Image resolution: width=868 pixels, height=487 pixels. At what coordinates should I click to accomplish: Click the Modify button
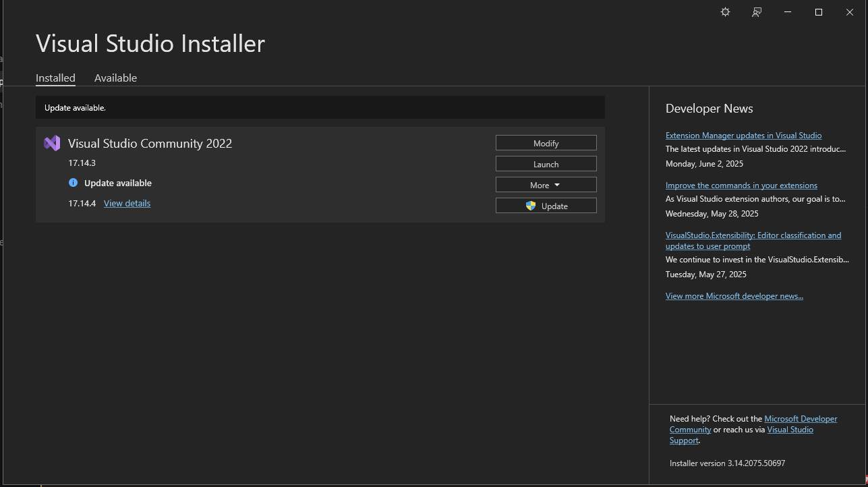coord(546,143)
